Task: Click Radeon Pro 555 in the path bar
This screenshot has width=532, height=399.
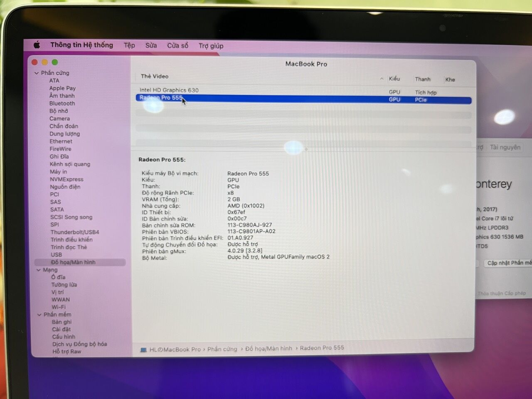Action: (322, 348)
